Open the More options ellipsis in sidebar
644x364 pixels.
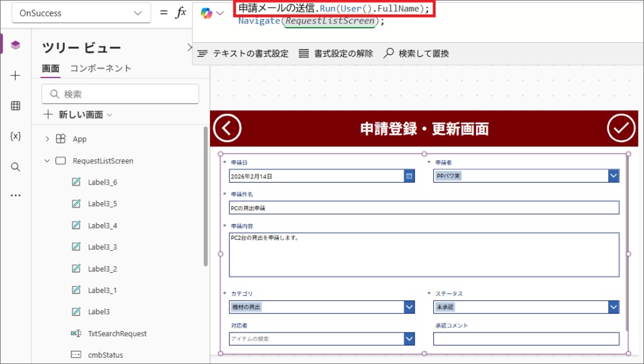16,195
